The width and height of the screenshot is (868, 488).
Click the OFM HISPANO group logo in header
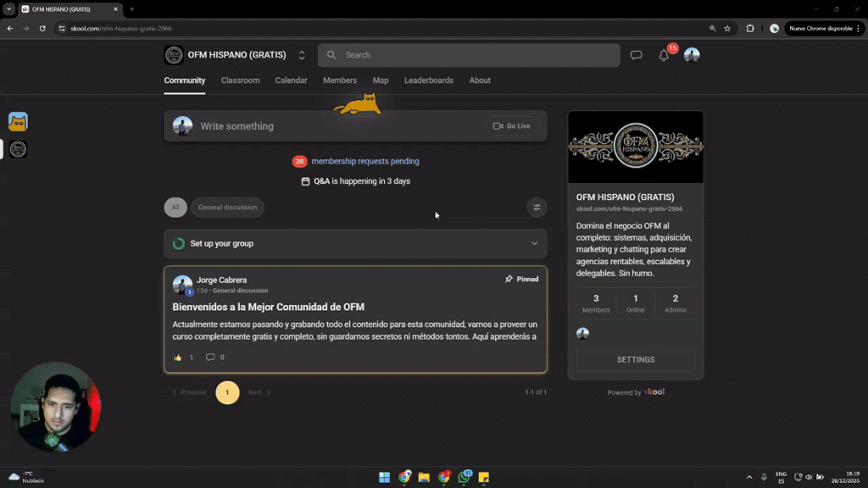pos(174,55)
